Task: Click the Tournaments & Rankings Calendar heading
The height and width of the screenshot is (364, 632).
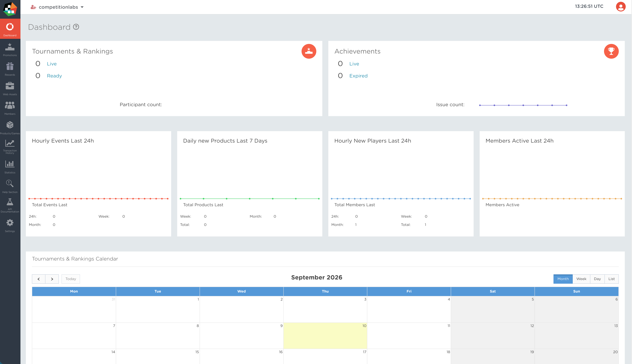Action: (75, 259)
